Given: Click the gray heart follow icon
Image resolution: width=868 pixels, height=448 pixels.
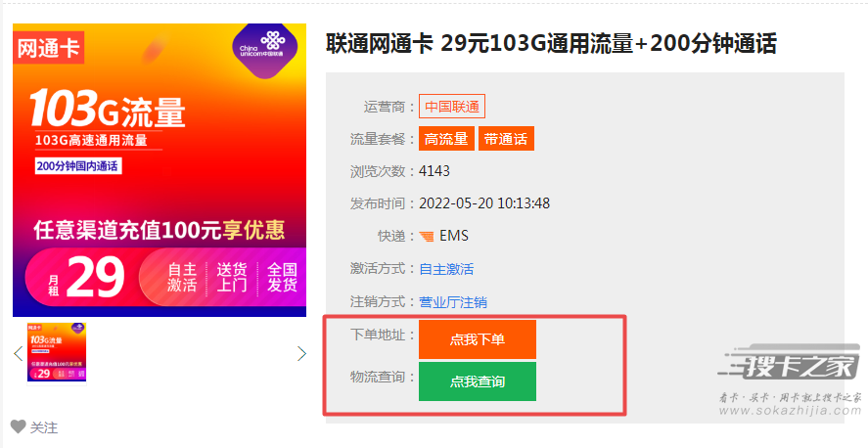Looking at the screenshot, I should pyautogui.click(x=19, y=426).
